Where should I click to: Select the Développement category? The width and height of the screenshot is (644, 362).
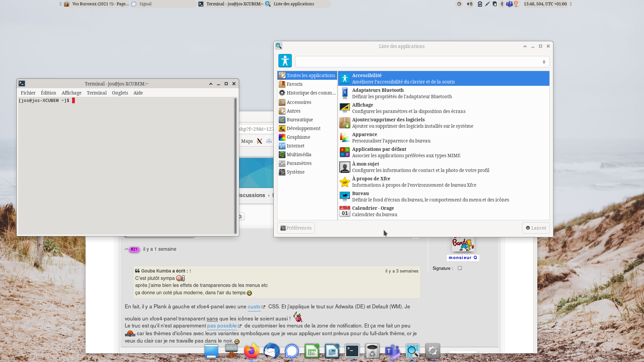[x=303, y=128]
